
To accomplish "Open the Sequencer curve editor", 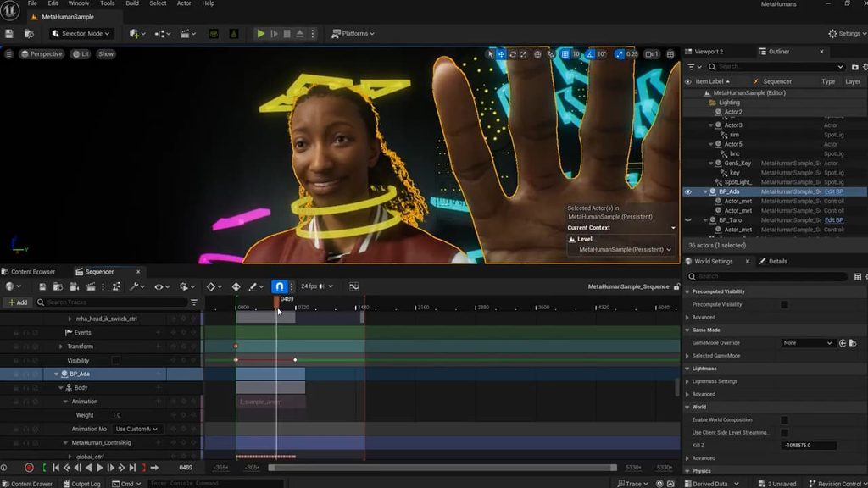I will (x=353, y=286).
